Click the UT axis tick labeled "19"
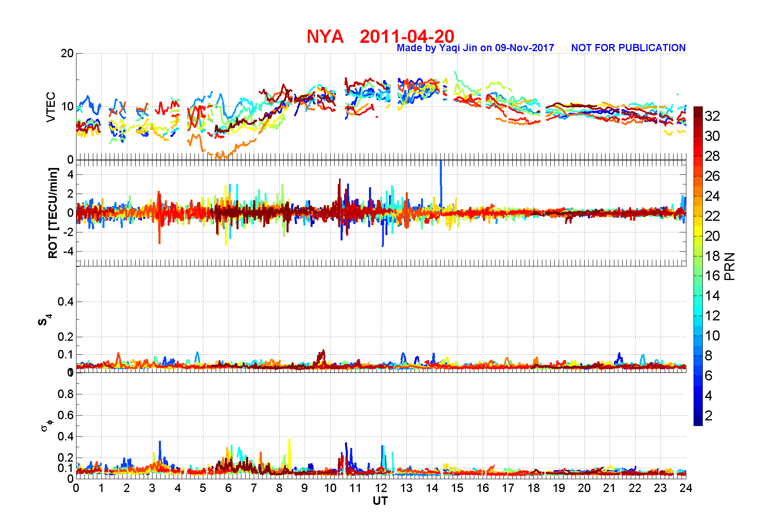 pos(559,488)
